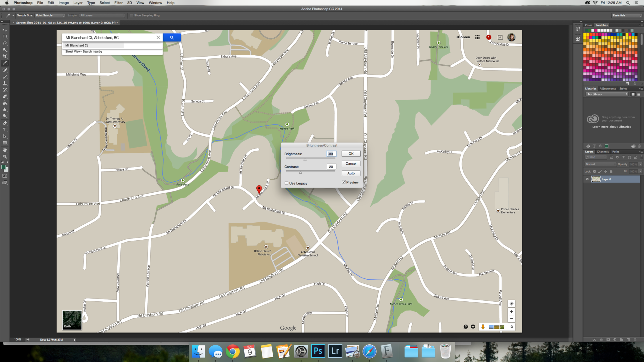Click OK in Brightness/Contrast dialog

(x=351, y=154)
